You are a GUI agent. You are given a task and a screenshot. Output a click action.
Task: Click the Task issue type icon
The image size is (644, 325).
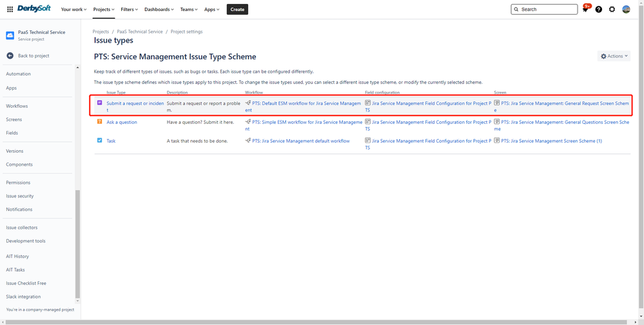[x=99, y=140]
